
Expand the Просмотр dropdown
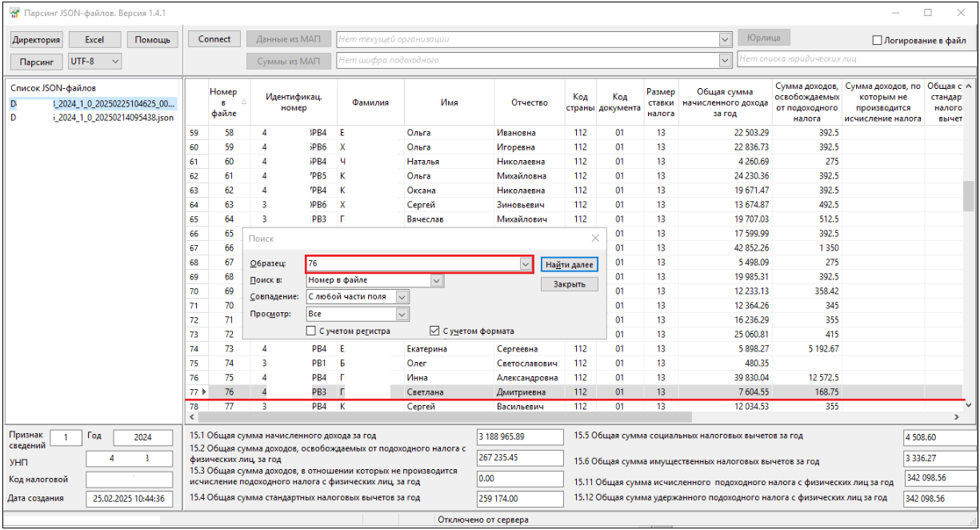pos(402,315)
